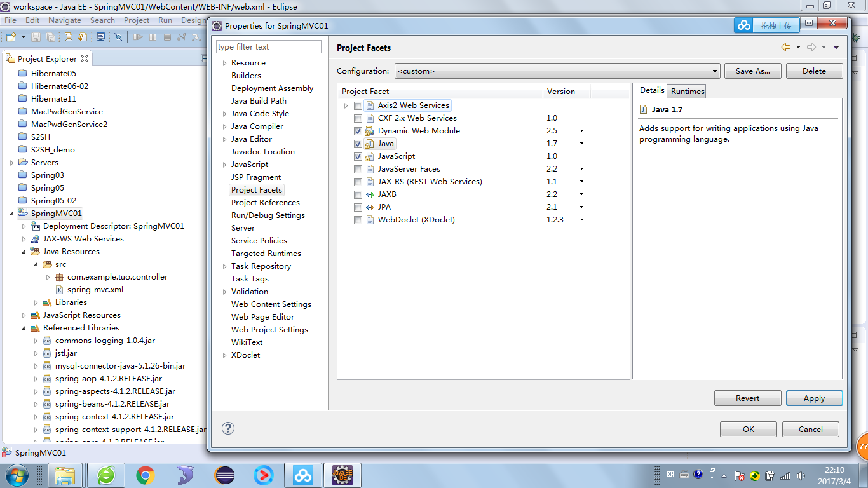Enable the JavaServer Faces facet
The image size is (868, 488).
[358, 169]
